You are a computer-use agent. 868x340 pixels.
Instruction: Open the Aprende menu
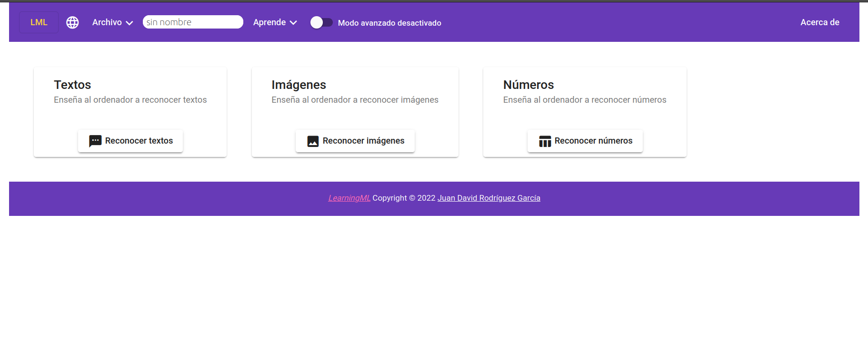tap(275, 22)
